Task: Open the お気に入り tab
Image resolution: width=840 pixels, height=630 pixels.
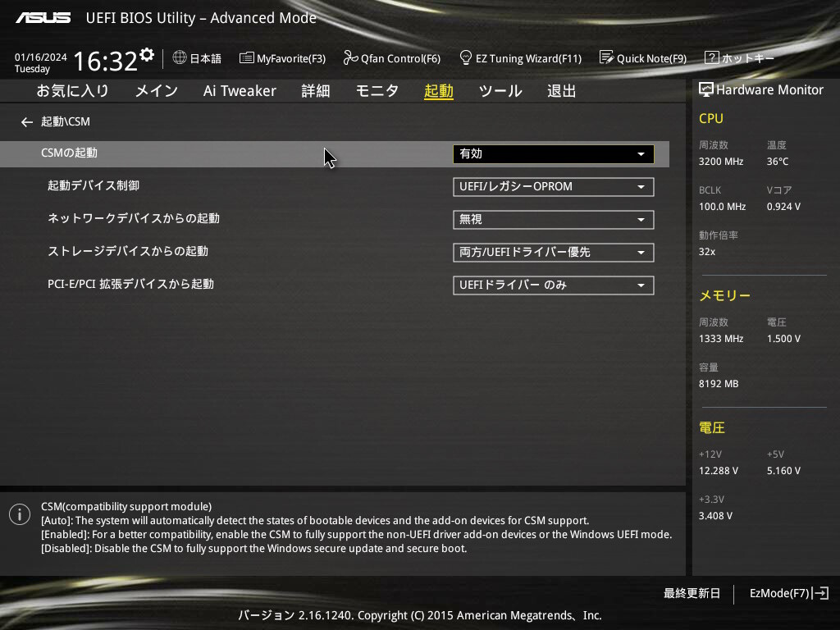Action: [72, 91]
